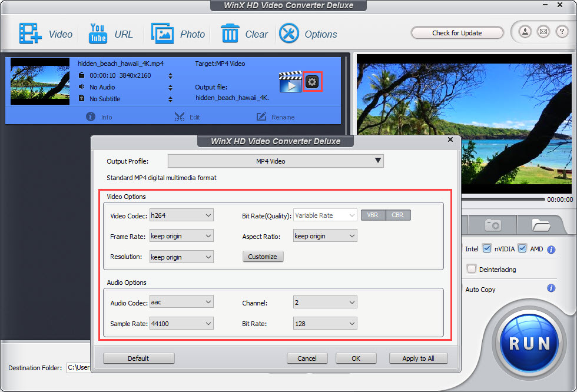
Task: Click the hidden_beach_hawaii_4K.mp4 thumbnail
Action: click(40, 81)
